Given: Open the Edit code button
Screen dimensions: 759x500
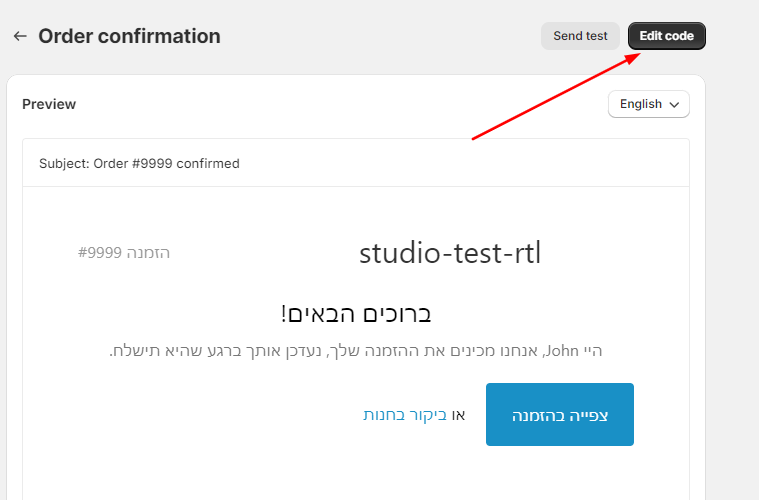Looking at the screenshot, I should point(667,36).
